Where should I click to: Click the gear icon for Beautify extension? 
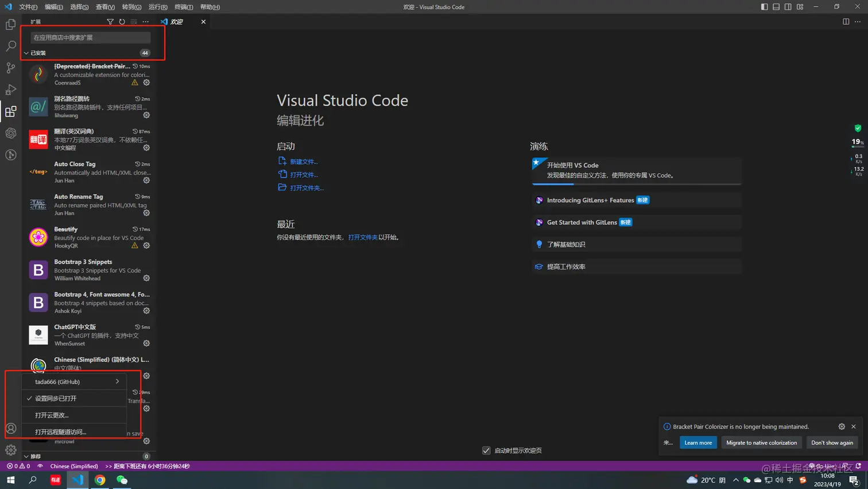(146, 245)
